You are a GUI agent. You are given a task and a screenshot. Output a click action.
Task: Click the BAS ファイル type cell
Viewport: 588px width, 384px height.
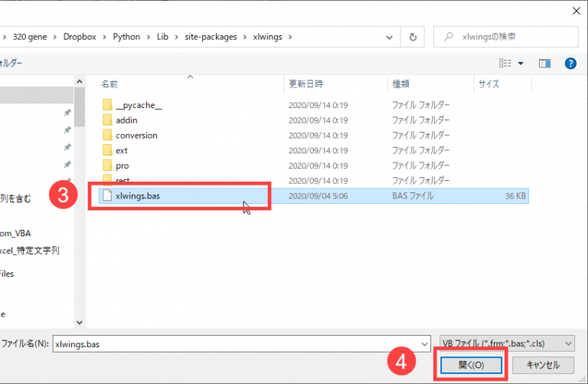(x=413, y=196)
